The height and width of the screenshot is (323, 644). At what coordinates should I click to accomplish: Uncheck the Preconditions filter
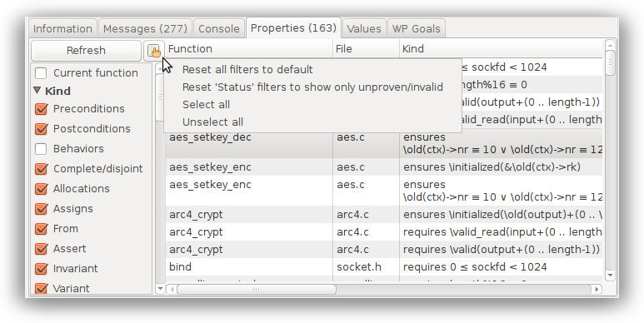tap(41, 109)
